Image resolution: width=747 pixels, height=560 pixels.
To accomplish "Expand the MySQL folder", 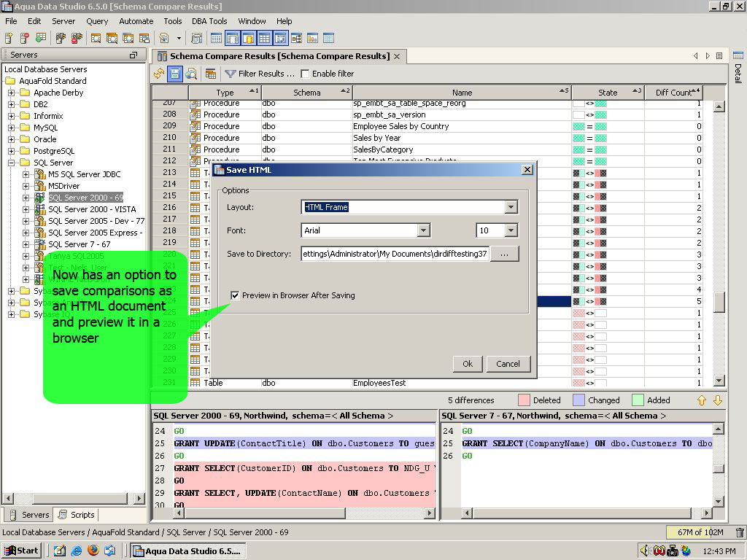I will (11, 128).
